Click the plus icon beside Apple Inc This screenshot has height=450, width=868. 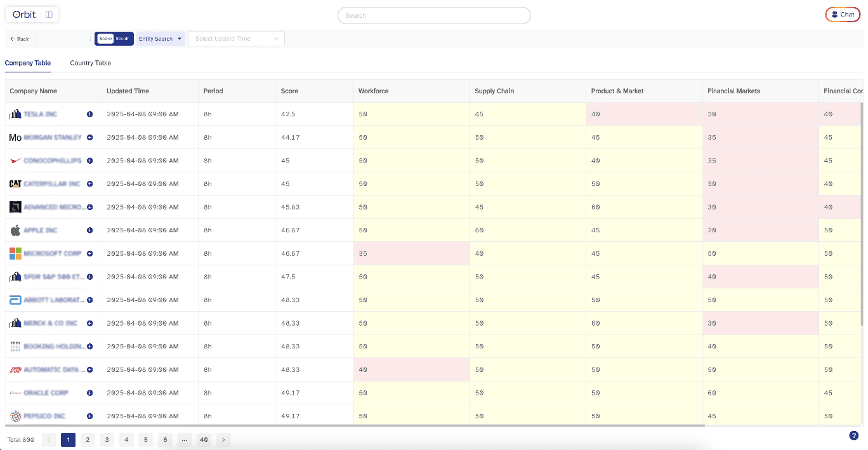(x=90, y=230)
